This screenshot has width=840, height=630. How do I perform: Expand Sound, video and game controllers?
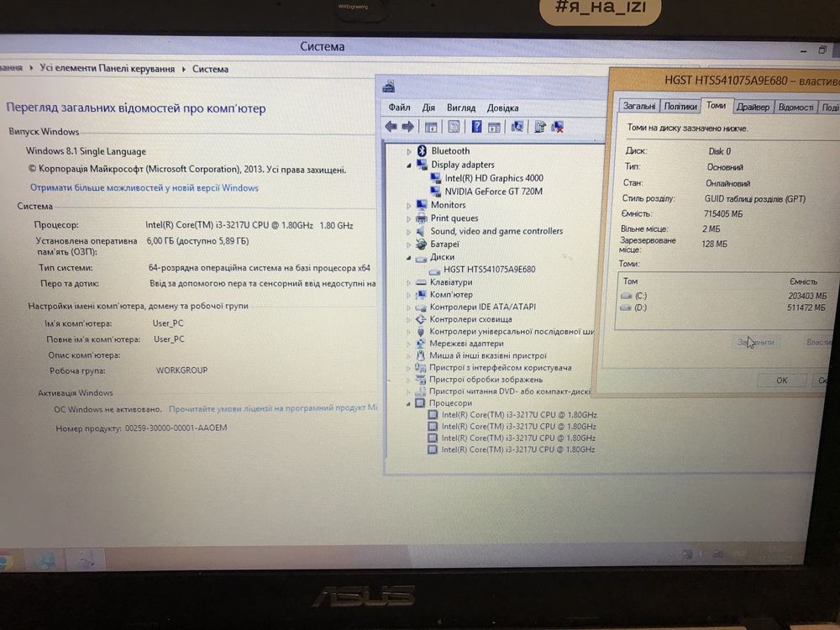pyautogui.click(x=408, y=232)
